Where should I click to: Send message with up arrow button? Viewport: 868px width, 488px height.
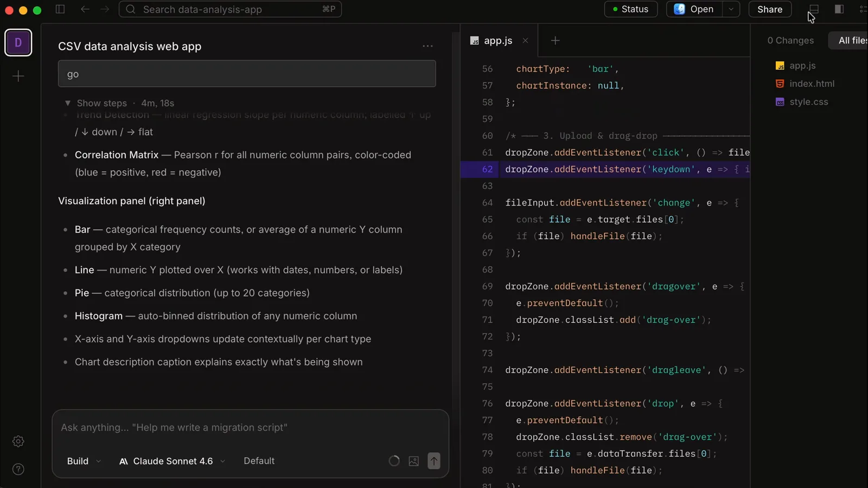434,461
